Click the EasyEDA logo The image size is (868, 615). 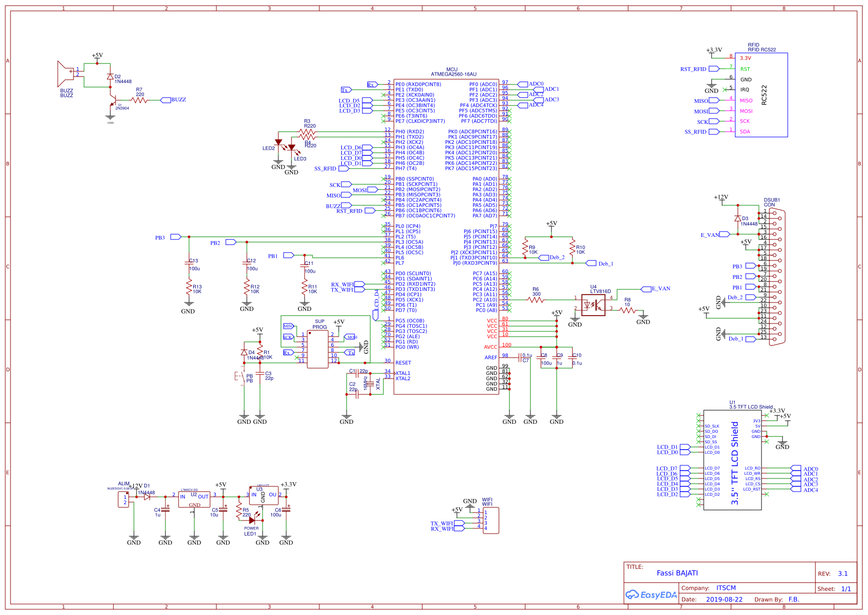point(651,595)
